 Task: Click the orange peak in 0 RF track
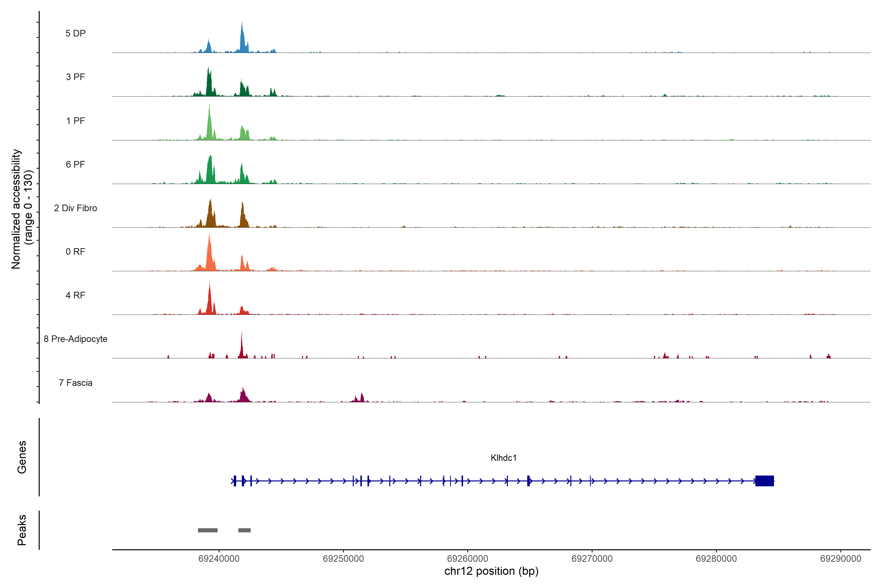click(210, 255)
